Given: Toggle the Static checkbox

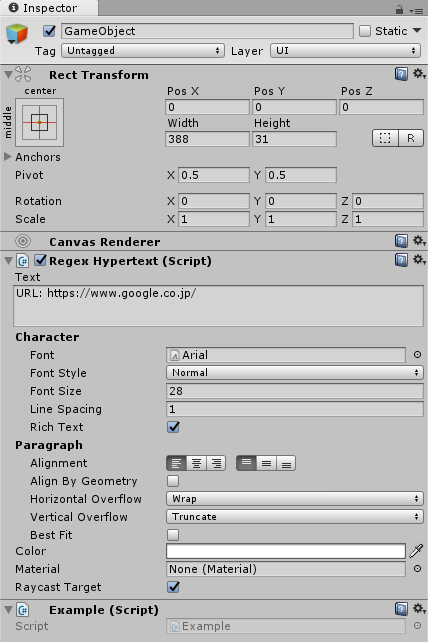Looking at the screenshot, I should [x=365, y=31].
